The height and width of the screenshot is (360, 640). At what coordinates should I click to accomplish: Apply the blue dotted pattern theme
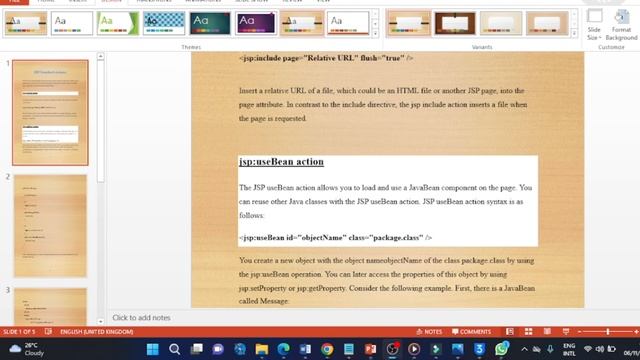pyautogui.click(x=164, y=23)
